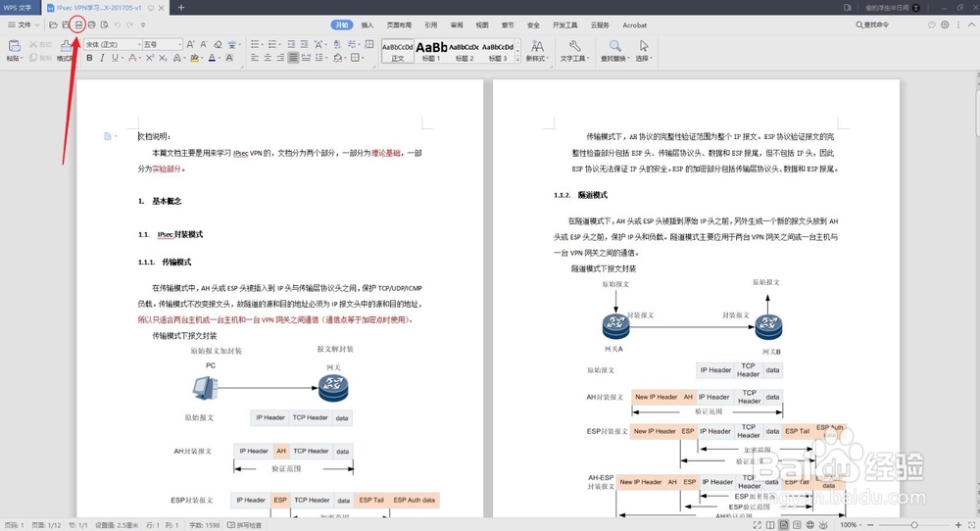980x531 pixels.
Task: Click the redo arrow icon
Action: pos(130,25)
